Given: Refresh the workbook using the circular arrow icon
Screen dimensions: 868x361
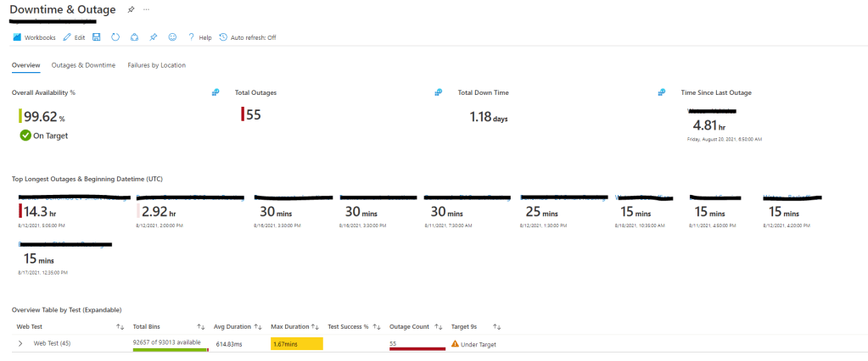Looking at the screenshot, I should pos(115,37).
